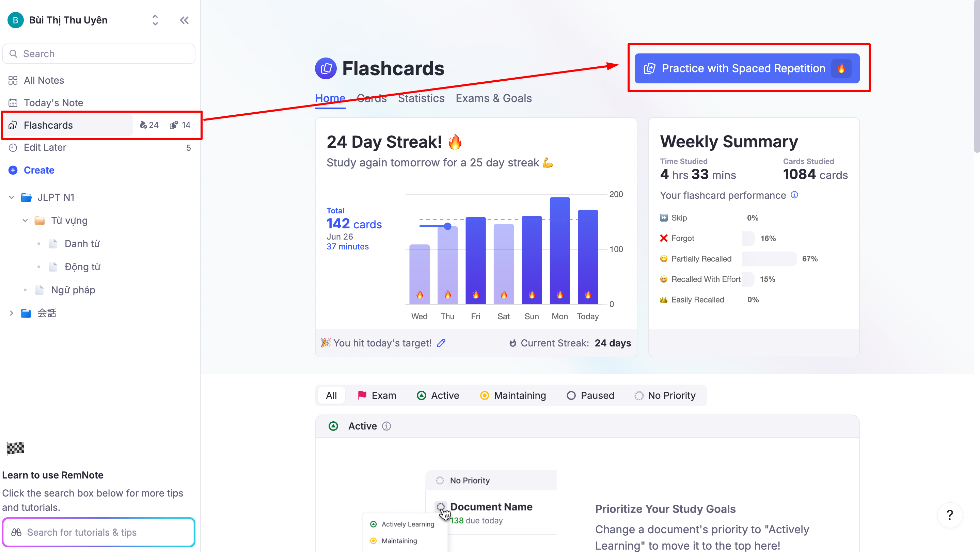Edit today's target with pencil icon
This screenshot has width=980, height=552.
coord(441,343)
